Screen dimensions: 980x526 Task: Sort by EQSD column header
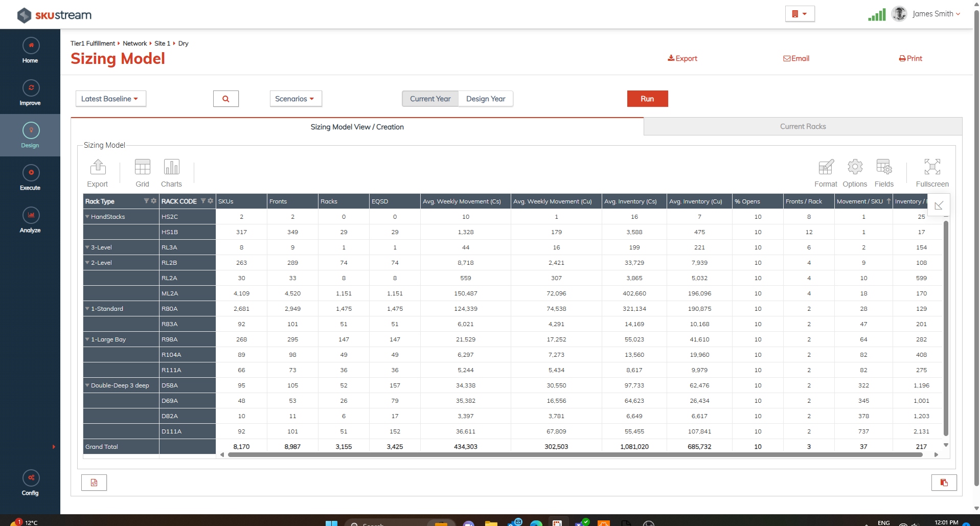point(395,201)
